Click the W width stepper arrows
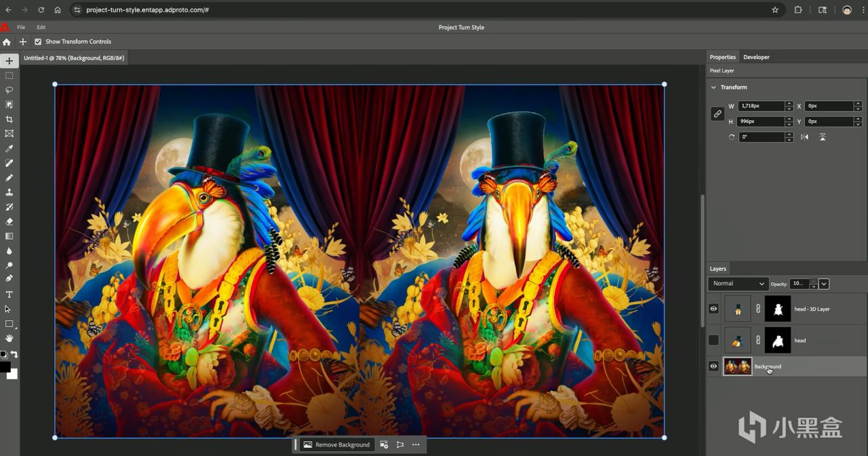The height and width of the screenshot is (456, 868). 789,106
